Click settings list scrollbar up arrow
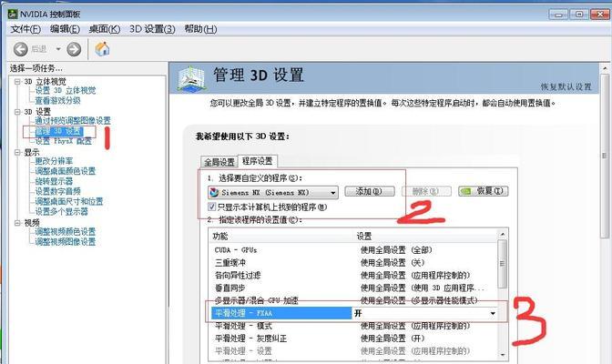The width and height of the screenshot is (612, 364). [x=503, y=235]
